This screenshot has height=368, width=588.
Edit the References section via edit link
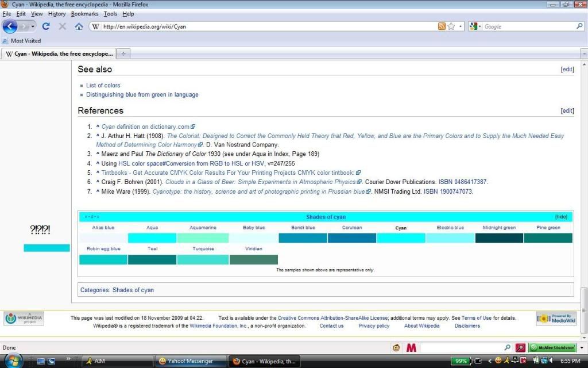tap(567, 111)
